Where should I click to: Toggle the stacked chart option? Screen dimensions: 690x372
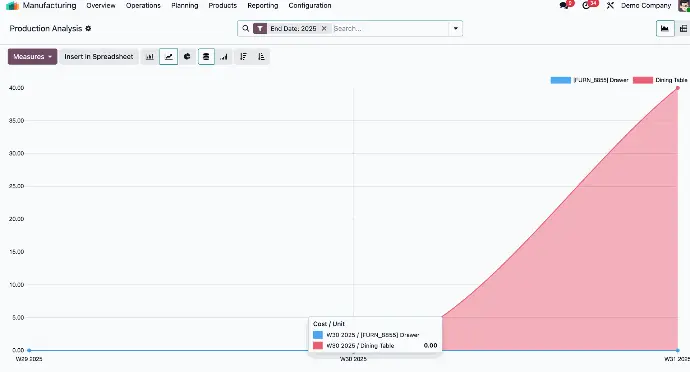[206, 57]
